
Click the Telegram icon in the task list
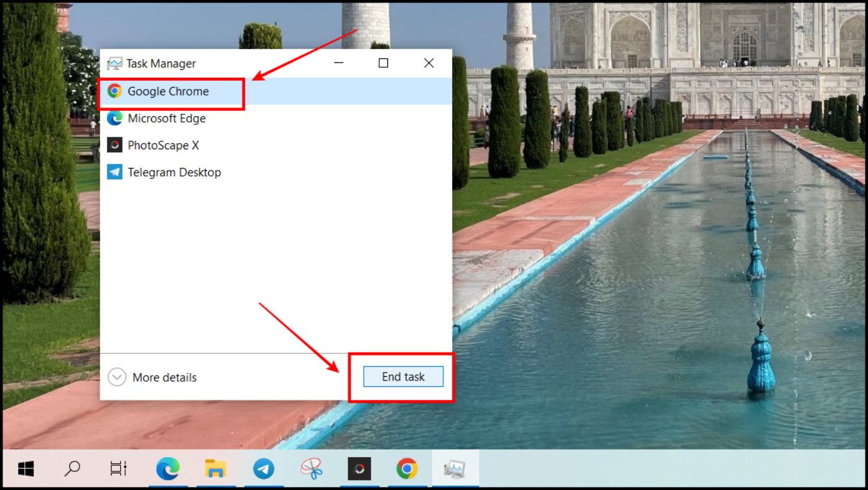pyautogui.click(x=114, y=172)
